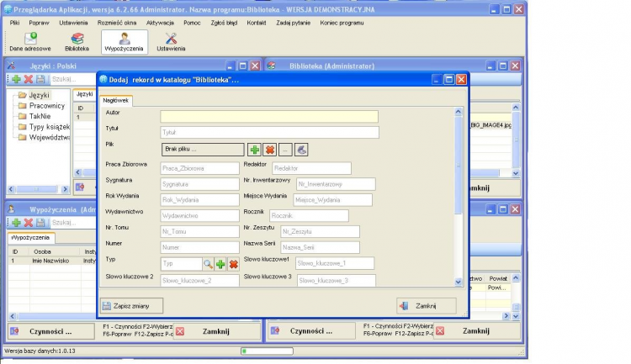Click the Miejsce Wydania input field
This screenshot has width=631, height=364.
(333, 200)
